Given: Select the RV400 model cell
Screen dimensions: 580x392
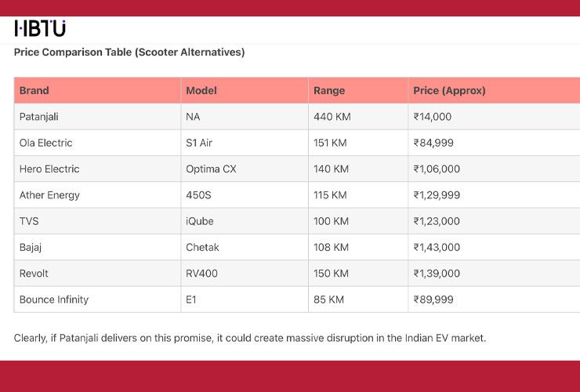Looking at the screenshot, I should 245,273.
